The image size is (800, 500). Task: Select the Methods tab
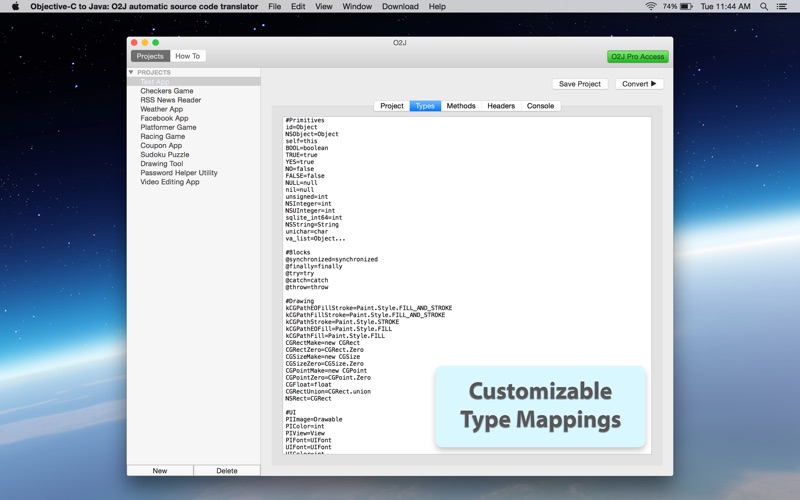point(461,106)
